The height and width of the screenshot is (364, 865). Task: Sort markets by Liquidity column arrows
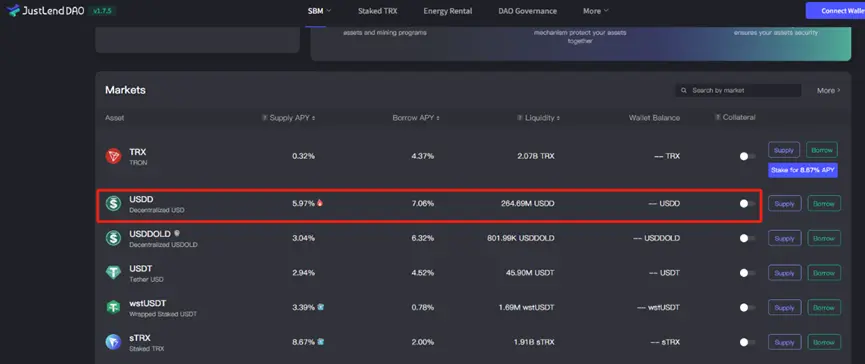click(x=559, y=118)
